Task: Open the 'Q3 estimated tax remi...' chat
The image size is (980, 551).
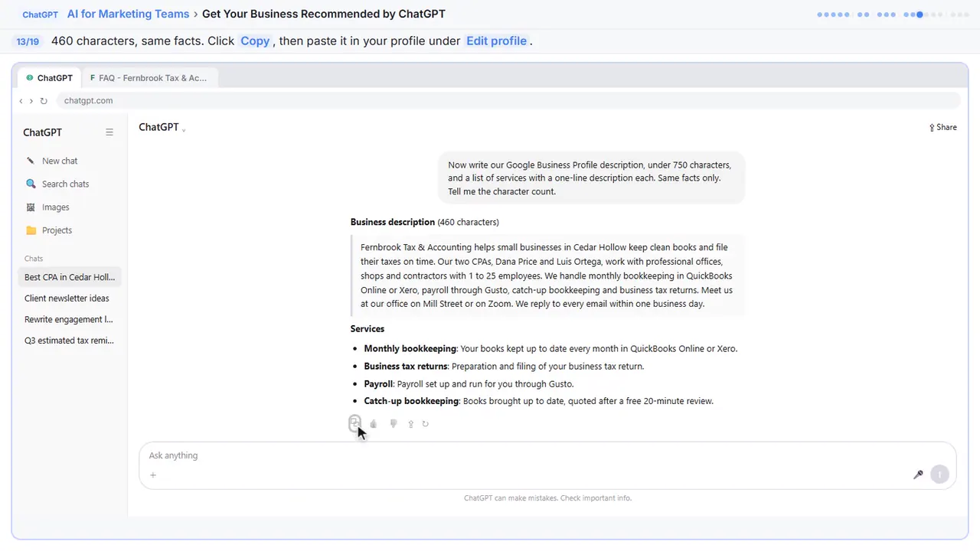Action: tap(70, 341)
